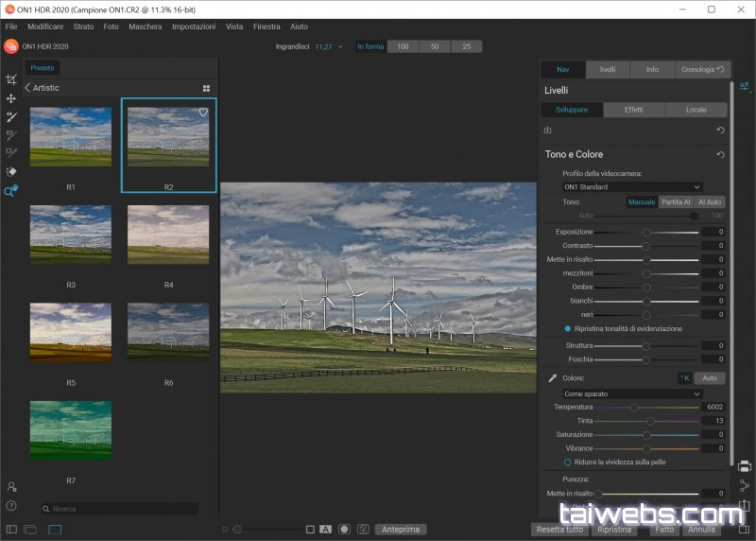
Task: Reset Tono e Colore section icon
Action: [720, 154]
